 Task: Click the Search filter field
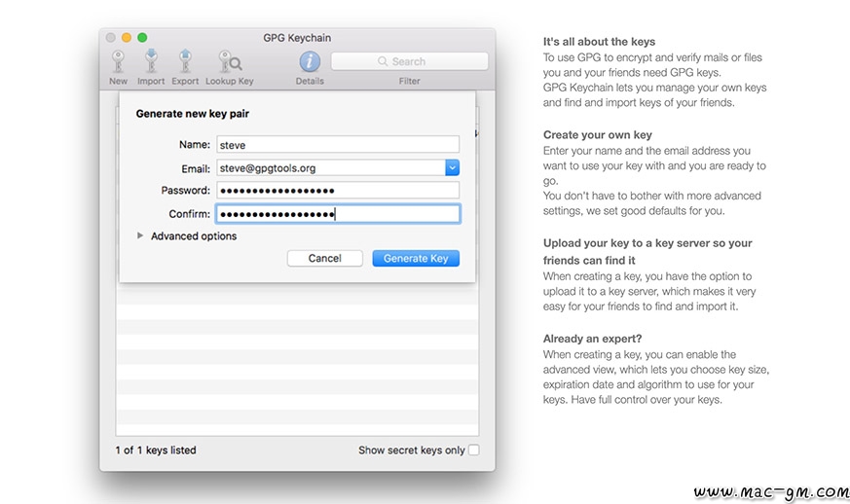409,61
